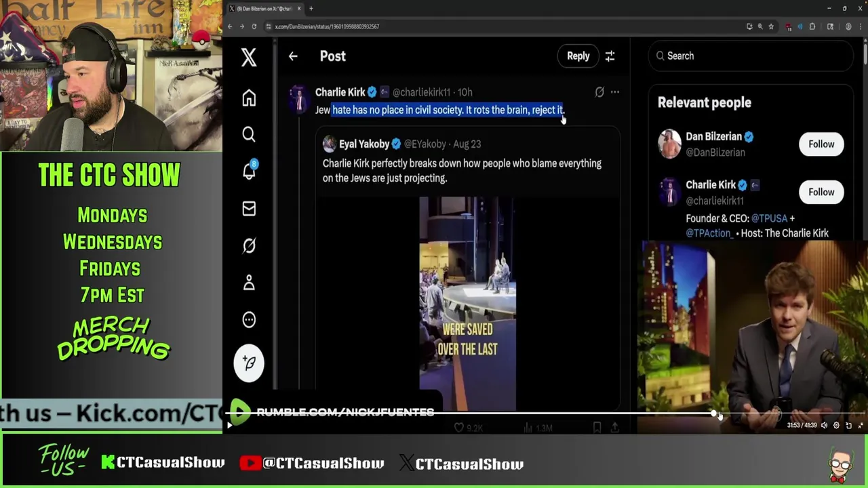Open a new browser tab
The height and width of the screenshot is (488, 868).
[311, 9]
